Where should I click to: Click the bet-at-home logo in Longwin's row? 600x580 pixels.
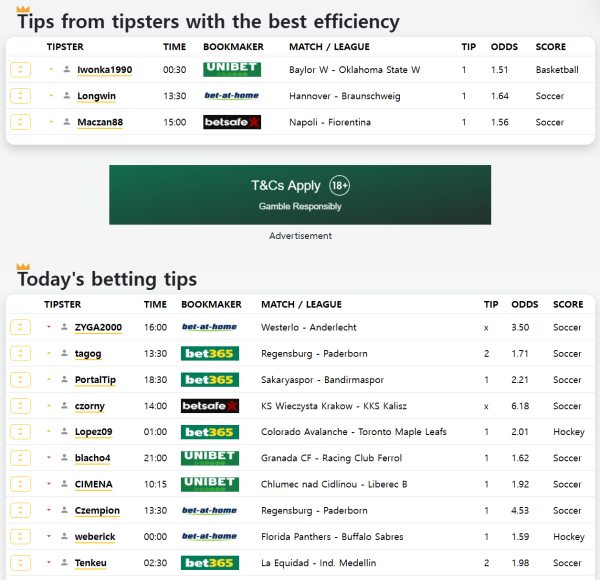(x=231, y=96)
